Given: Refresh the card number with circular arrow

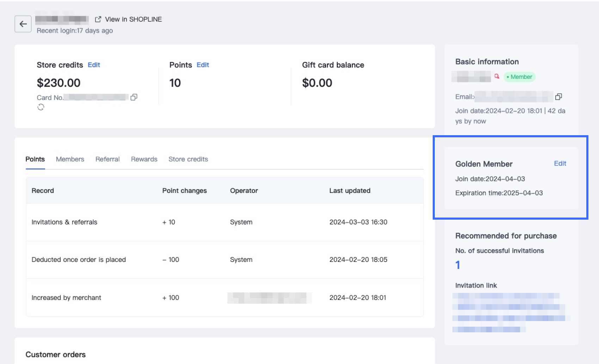Looking at the screenshot, I should [x=41, y=107].
